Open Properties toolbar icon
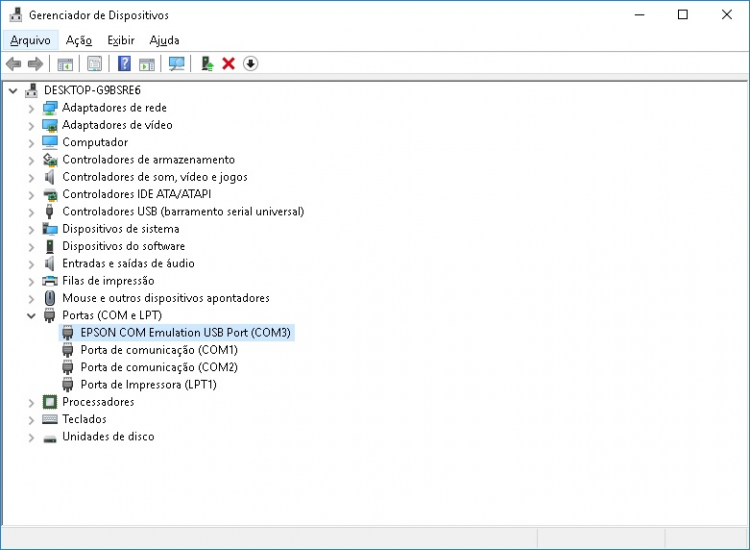 click(94, 64)
